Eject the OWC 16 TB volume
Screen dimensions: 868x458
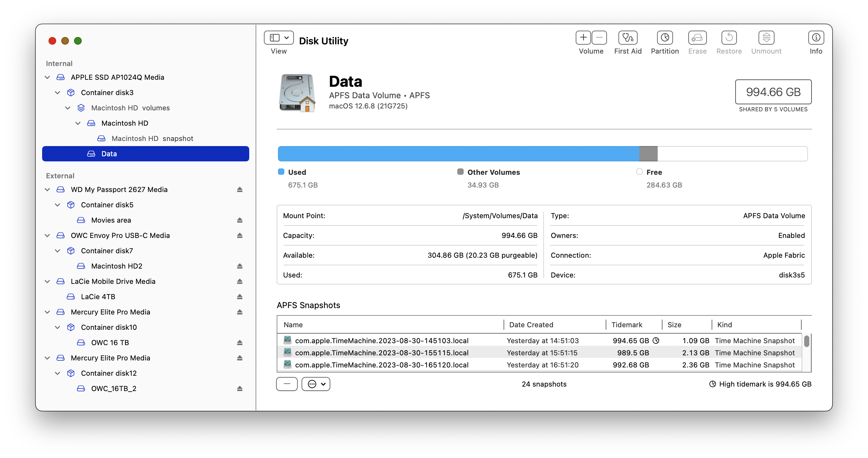tap(240, 343)
